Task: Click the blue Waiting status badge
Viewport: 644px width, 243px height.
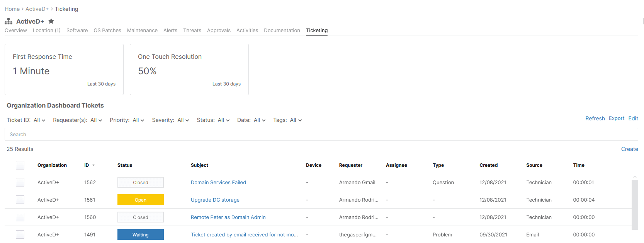Action: [141, 234]
